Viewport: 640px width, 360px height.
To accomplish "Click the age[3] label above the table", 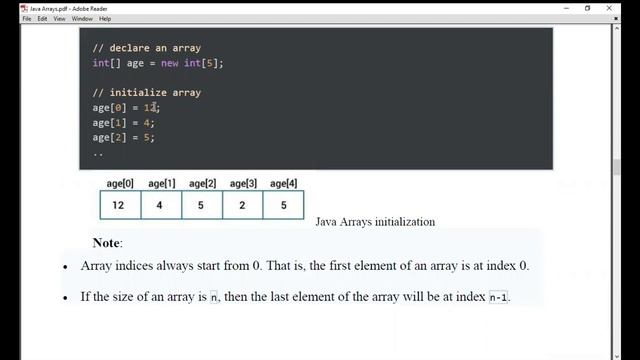I will click(x=243, y=183).
